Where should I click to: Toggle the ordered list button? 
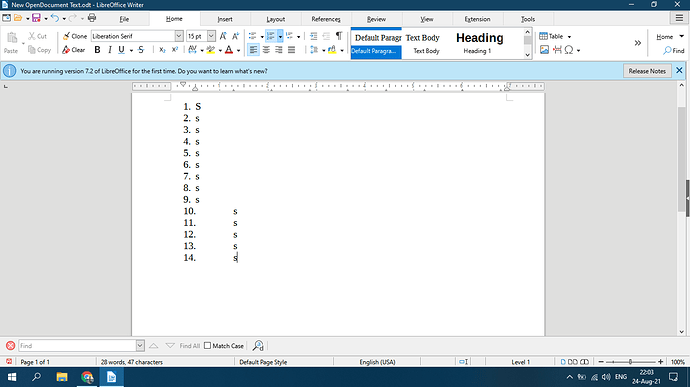coord(271,36)
